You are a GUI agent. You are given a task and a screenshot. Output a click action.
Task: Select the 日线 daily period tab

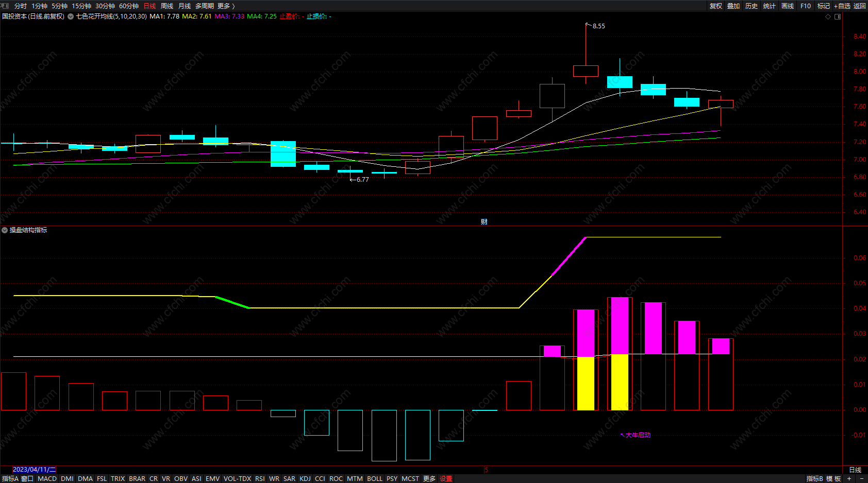pos(149,6)
